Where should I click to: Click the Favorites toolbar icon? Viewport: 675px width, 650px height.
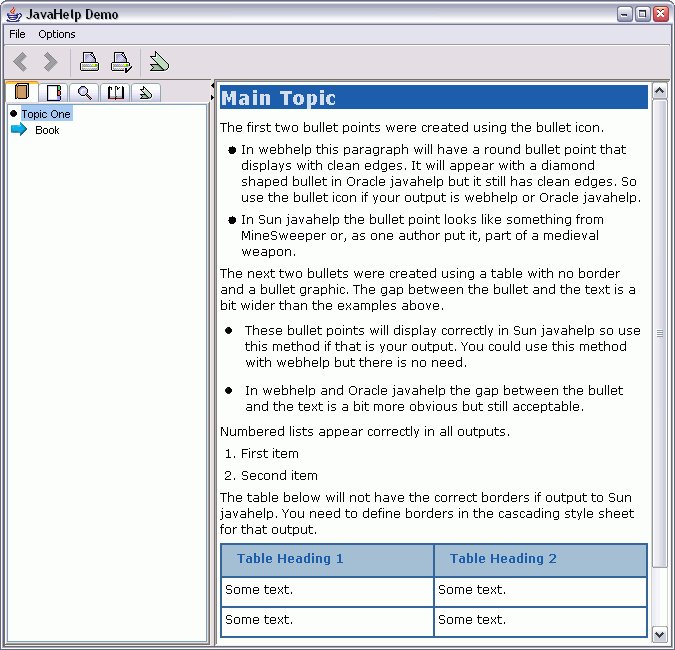[x=159, y=62]
